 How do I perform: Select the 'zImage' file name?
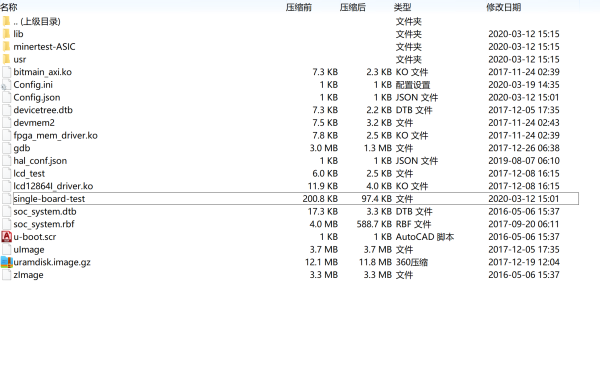coord(28,274)
